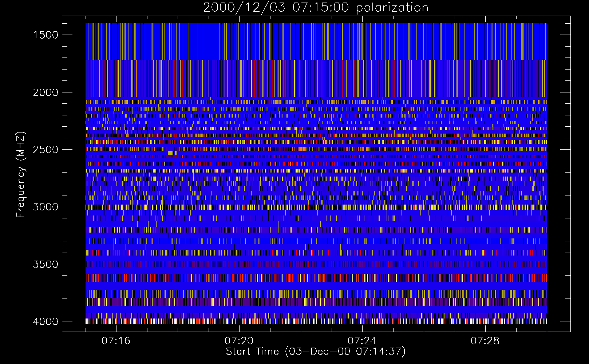The image size is (589, 364).
Task: Click the '3500' frequency axis label
Action: tap(46, 264)
